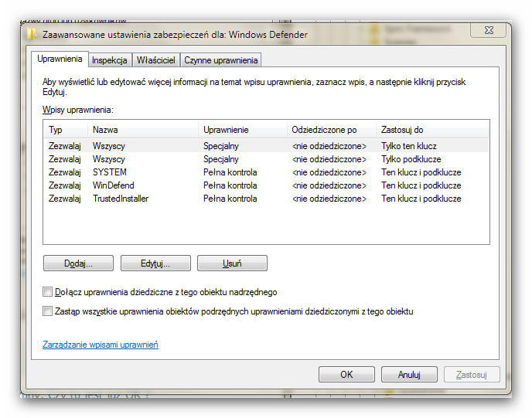Click the Dodaj... button
This screenshot has height=418, width=532.
(x=78, y=263)
